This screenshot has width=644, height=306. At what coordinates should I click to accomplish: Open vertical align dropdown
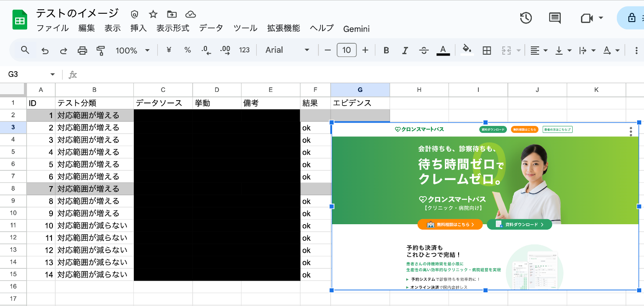(563, 51)
